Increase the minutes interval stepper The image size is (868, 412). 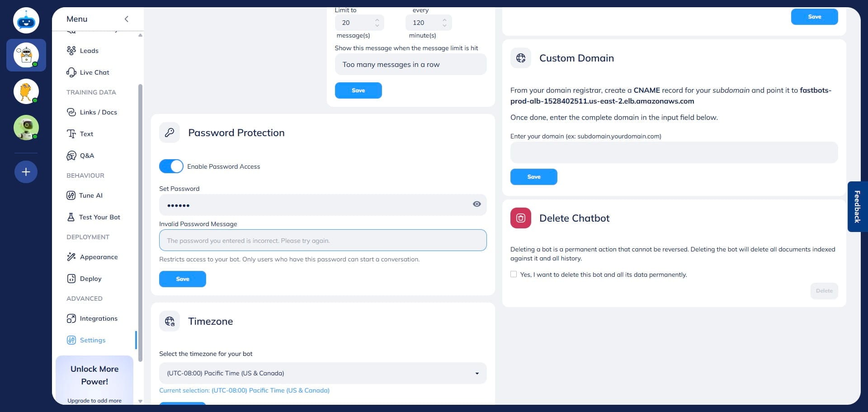[444, 20]
